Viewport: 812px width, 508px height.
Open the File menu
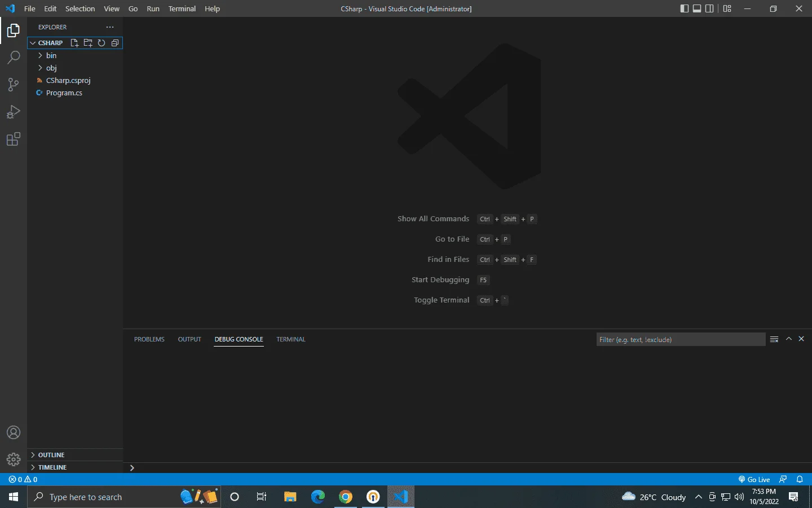(x=30, y=8)
